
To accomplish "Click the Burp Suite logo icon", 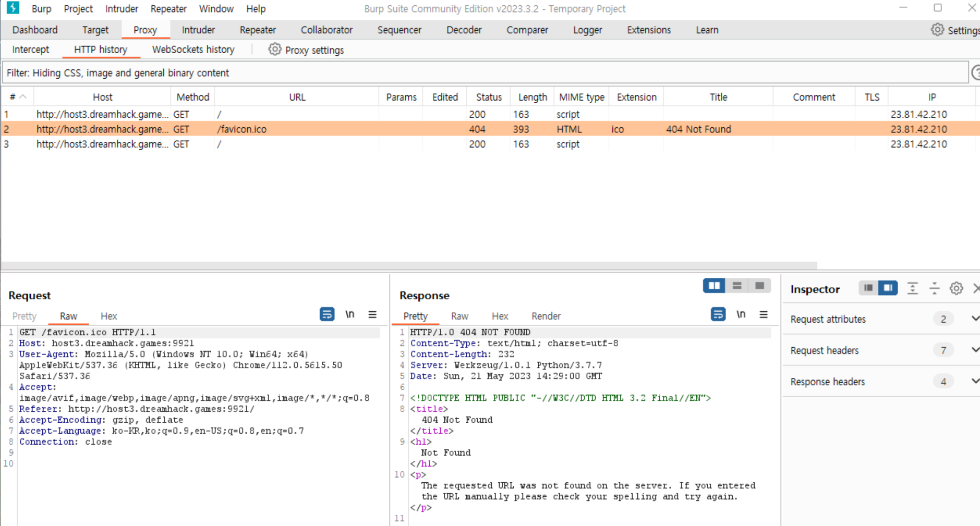I will [x=13, y=8].
